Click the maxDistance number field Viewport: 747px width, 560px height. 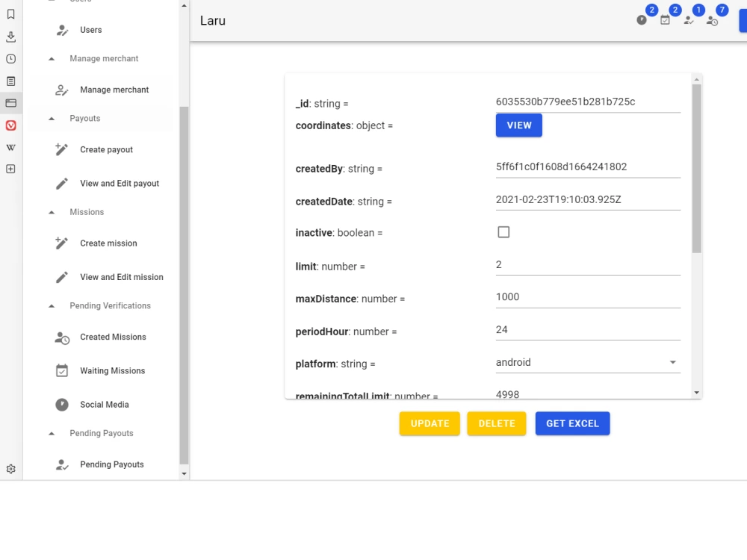588,298
